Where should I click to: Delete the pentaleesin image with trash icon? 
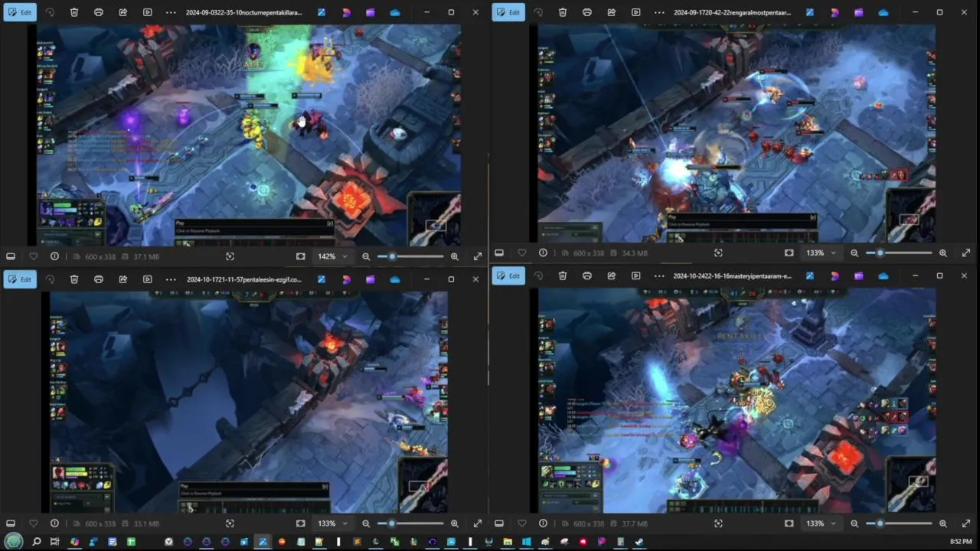click(73, 279)
